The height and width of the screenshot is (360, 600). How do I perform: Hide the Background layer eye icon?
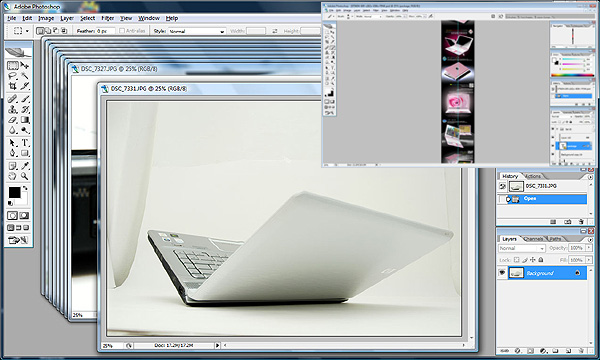502,273
